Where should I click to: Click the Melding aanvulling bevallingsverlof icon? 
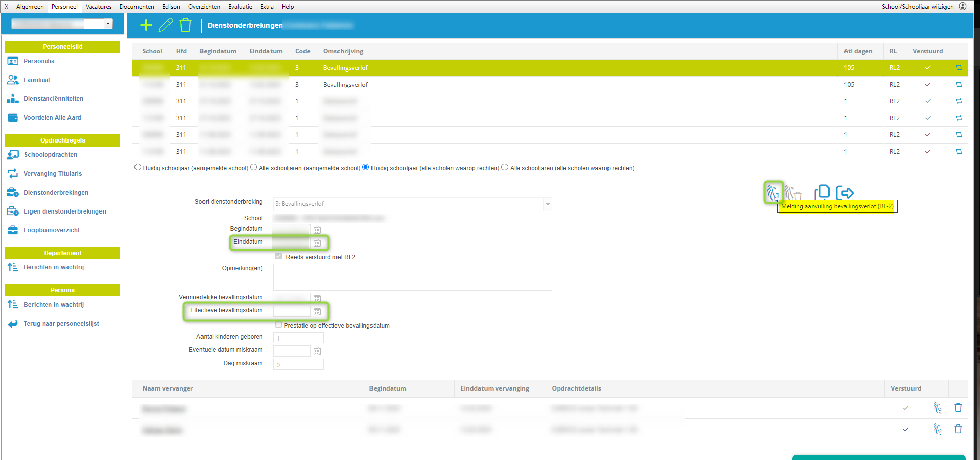point(773,192)
